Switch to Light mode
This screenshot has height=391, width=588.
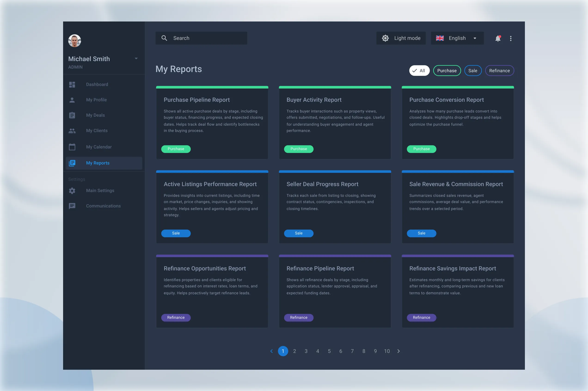point(401,38)
